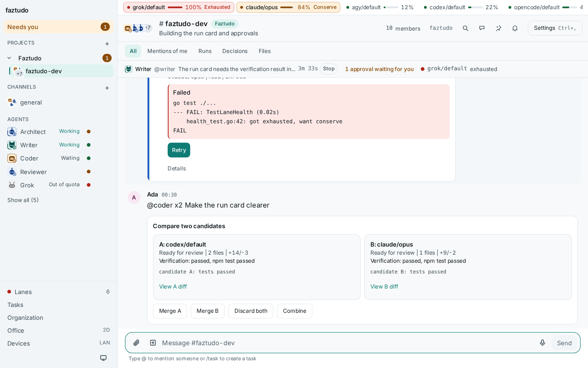This screenshot has width=588, height=368.
Task: Click the Reviewer agent avatar
Action: click(12, 172)
